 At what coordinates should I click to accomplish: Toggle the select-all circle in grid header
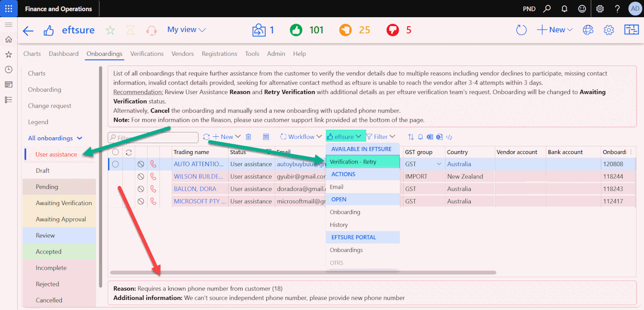(115, 152)
